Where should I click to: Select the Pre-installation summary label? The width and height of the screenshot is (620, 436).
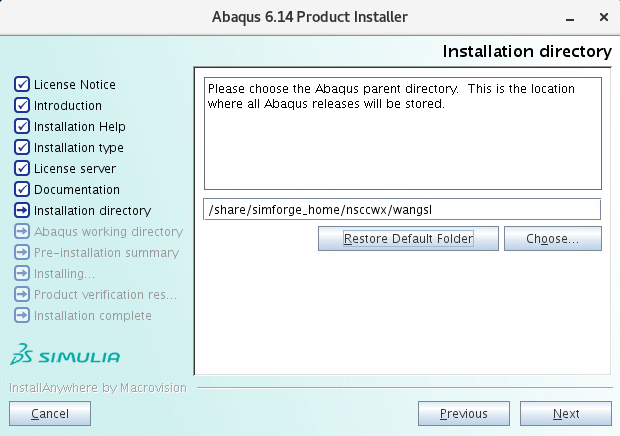(x=106, y=253)
